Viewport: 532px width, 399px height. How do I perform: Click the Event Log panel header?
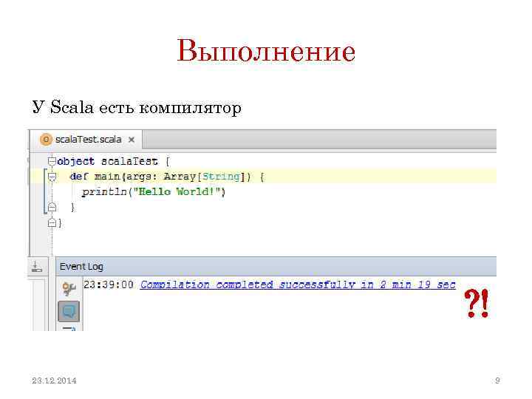(x=276, y=266)
